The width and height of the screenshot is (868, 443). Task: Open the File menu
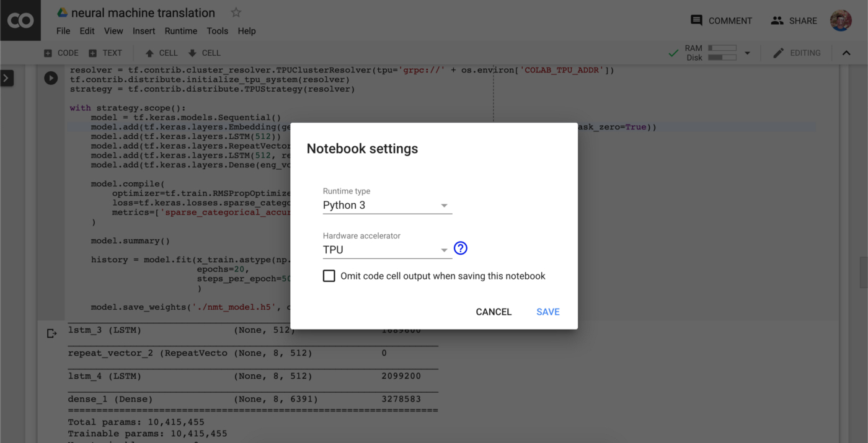(x=63, y=31)
